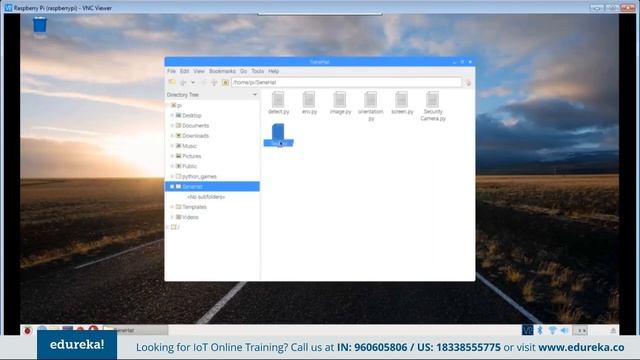Click the /home/pi/SenseHat path field
Screen dimensions: 640x360
pyautogui.click(x=347, y=82)
